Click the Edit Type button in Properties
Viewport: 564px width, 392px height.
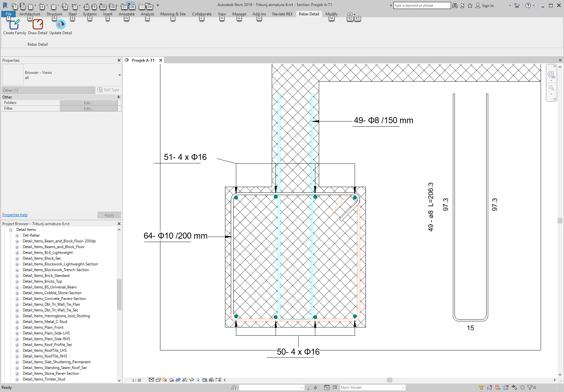point(109,90)
